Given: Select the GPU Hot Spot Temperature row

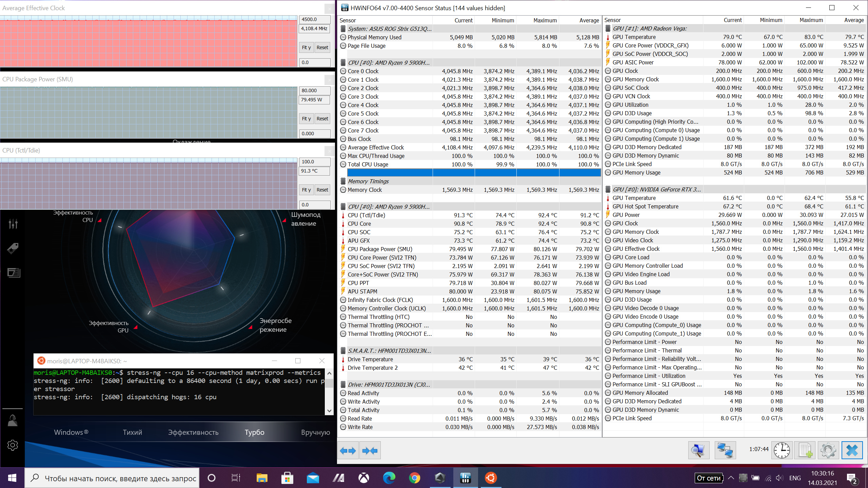Looking at the screenshot, I should pos(735,206).
